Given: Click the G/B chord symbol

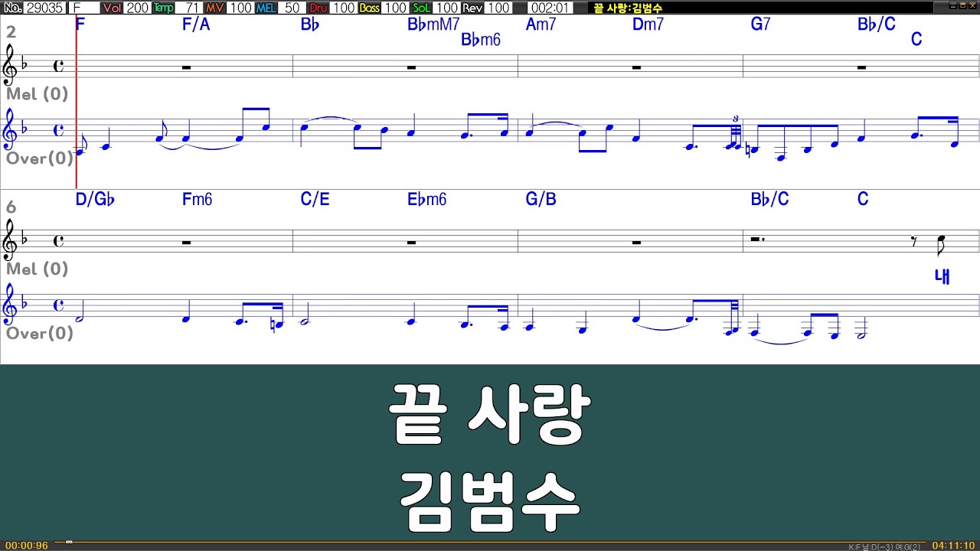Looking at the screenshot, I should click(541, 200).
